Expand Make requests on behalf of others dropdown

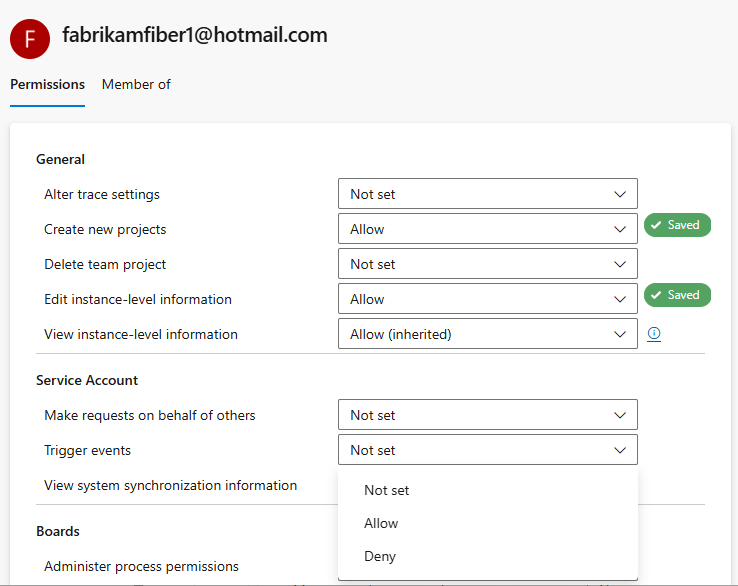coord(487,415)
